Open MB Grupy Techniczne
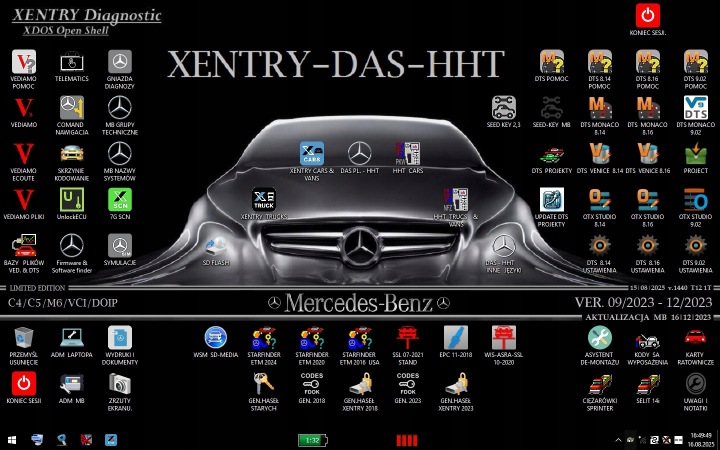 120,108
